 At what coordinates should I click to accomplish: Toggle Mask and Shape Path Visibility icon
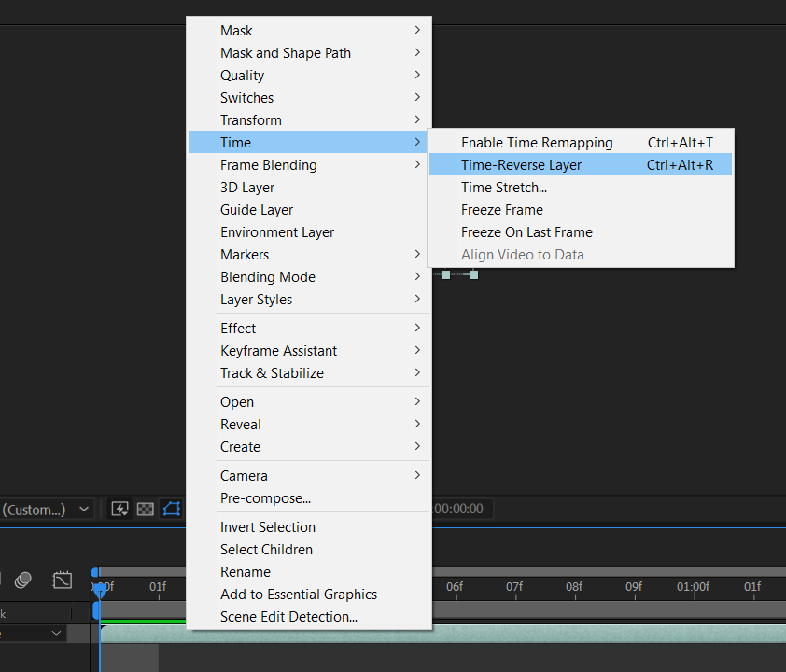pos(172,510)
